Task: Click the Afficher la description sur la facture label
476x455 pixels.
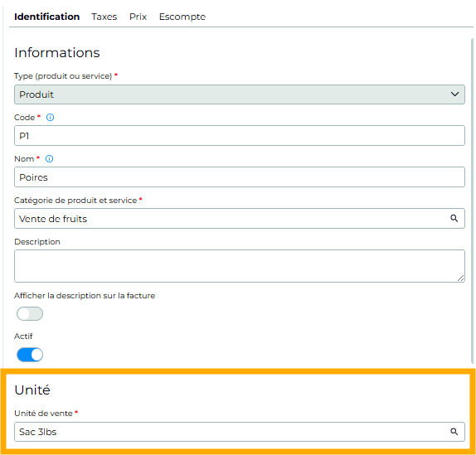Action: [85, 295]
